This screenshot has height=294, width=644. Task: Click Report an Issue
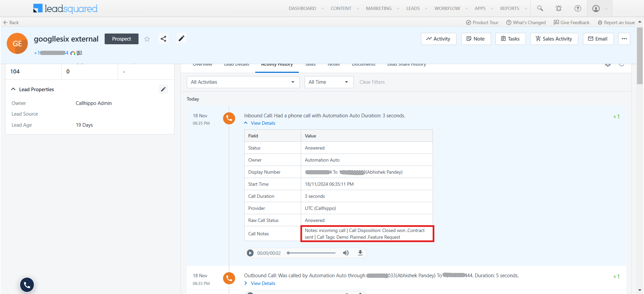[x=616, y=22]
